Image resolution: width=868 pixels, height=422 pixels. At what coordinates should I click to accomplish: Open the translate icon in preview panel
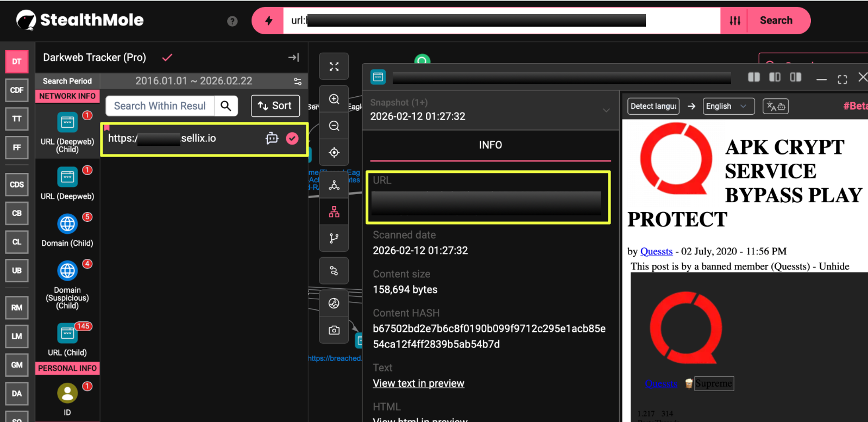coord(775,106)
